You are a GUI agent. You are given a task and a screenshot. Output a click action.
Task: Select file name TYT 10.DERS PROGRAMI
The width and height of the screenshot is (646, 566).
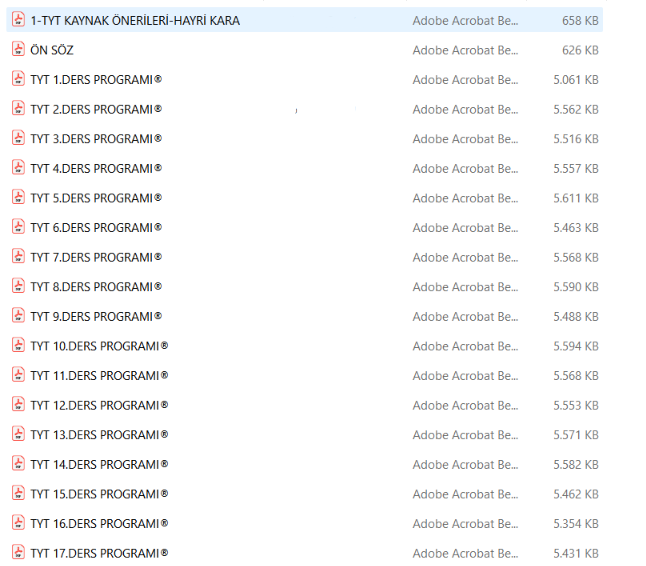99,346
